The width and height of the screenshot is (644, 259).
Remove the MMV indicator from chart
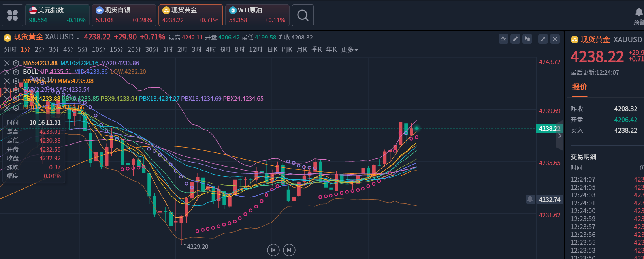(x=7, y=81)
